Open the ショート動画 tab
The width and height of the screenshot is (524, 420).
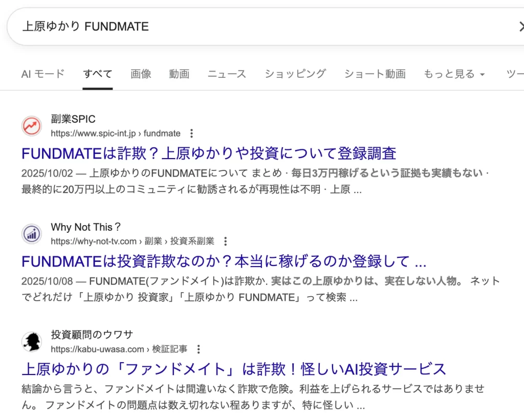[375, 74]
